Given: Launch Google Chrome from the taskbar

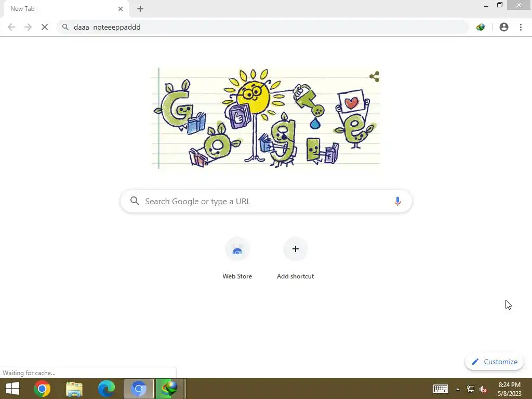Looking at the screenshot, I should (x=42, y=389).
